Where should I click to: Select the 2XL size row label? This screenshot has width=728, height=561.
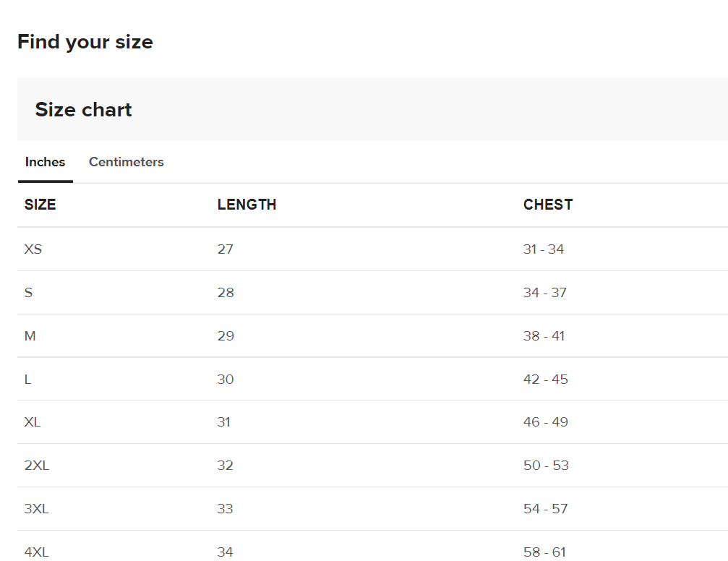36,466
